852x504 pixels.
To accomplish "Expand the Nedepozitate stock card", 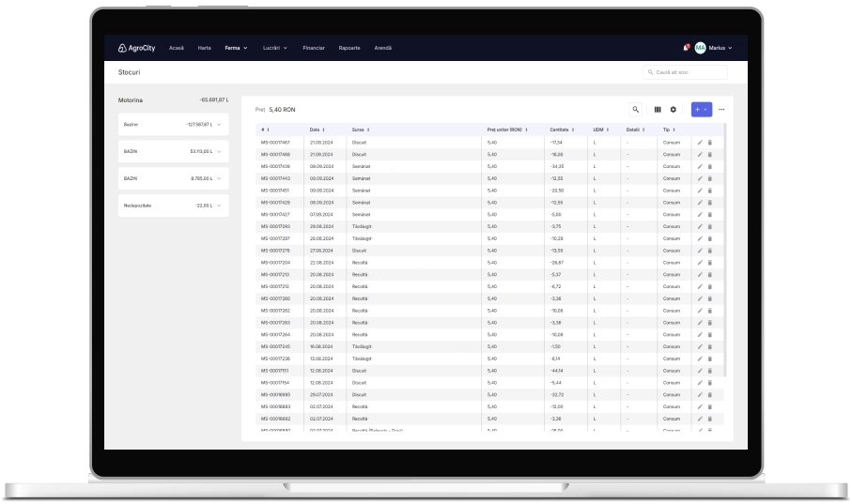I will 219,206.
